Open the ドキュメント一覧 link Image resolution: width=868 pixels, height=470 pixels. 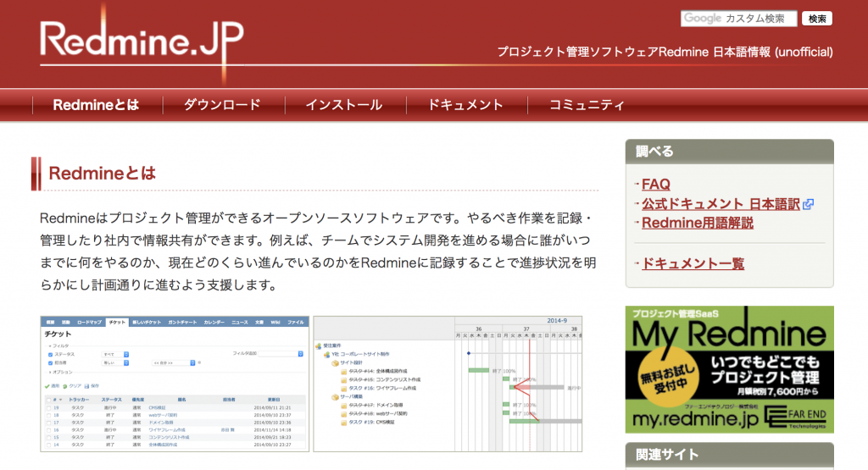[x=693, y=263]
